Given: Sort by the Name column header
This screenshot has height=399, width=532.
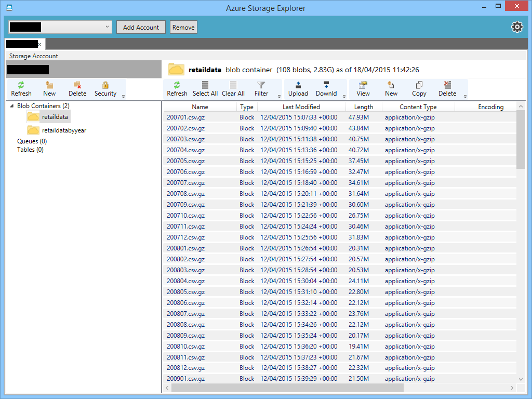Looking at the screenshot, I should click(x=200, y=107).
